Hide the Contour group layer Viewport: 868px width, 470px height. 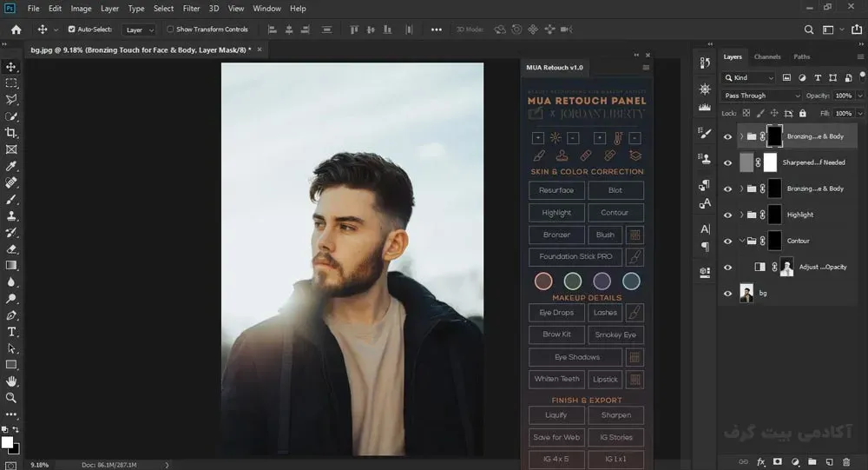pos(728,242)
